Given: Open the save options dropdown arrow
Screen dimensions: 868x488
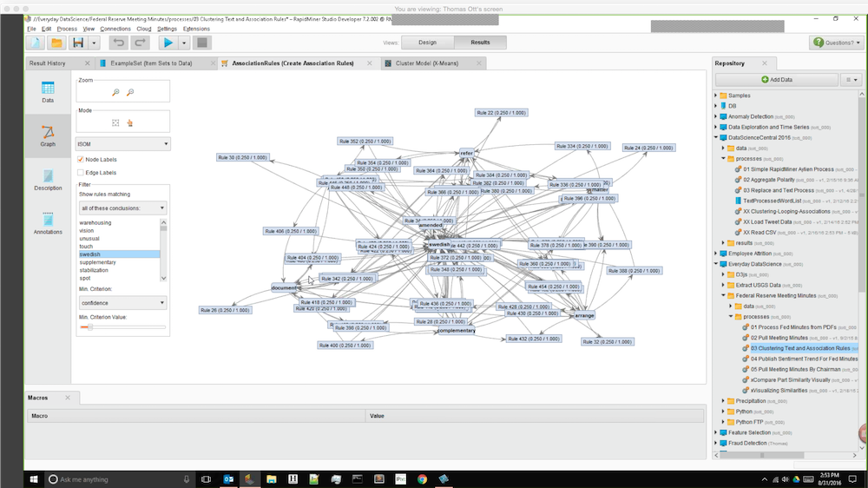Looking at the screenshot, I should [94, 43].
